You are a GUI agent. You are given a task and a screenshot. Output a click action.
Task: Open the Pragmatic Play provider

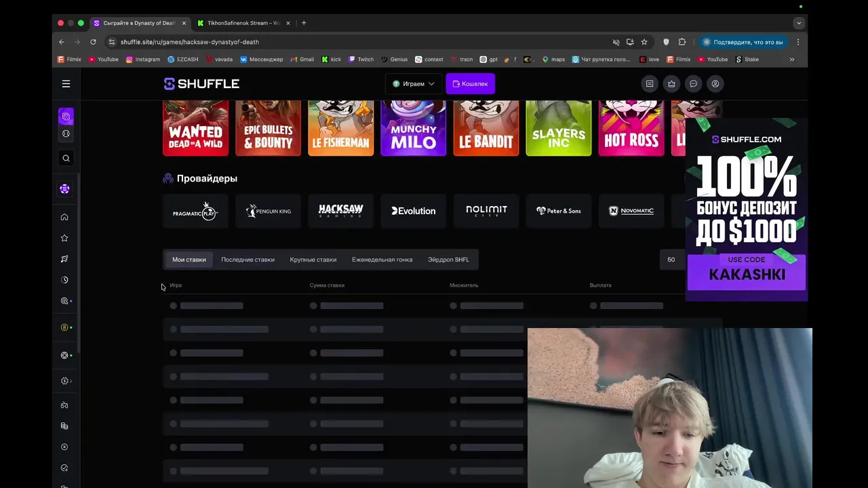click(195, 211)
